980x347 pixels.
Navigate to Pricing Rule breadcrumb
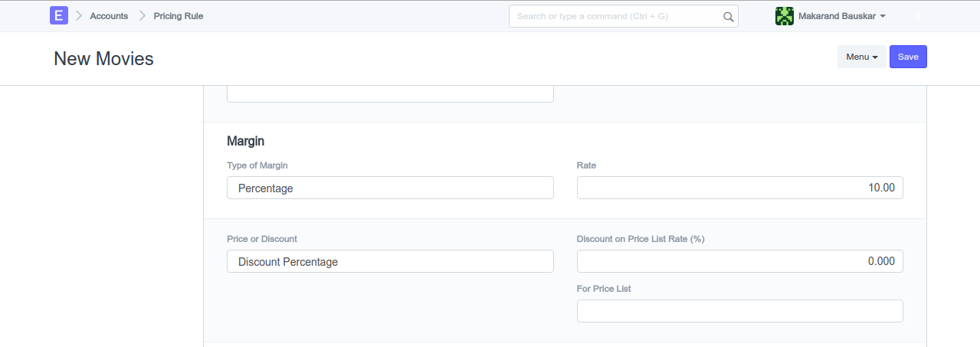[x=179, y=16]
